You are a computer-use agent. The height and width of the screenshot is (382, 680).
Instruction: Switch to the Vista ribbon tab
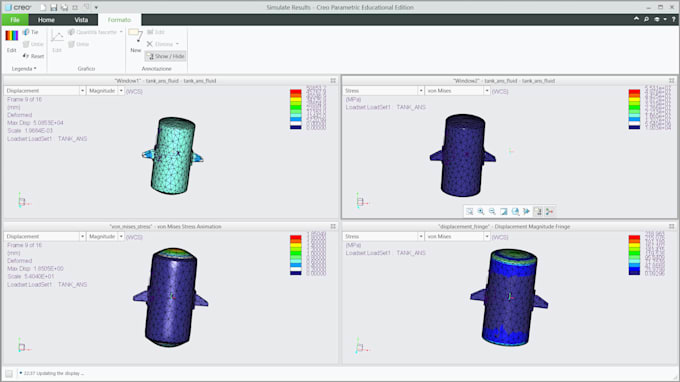coord(81,20)
